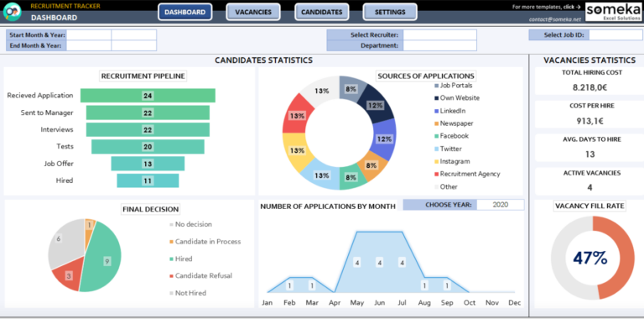Select the Recieved Application bar showing 24

pos(148,96)
